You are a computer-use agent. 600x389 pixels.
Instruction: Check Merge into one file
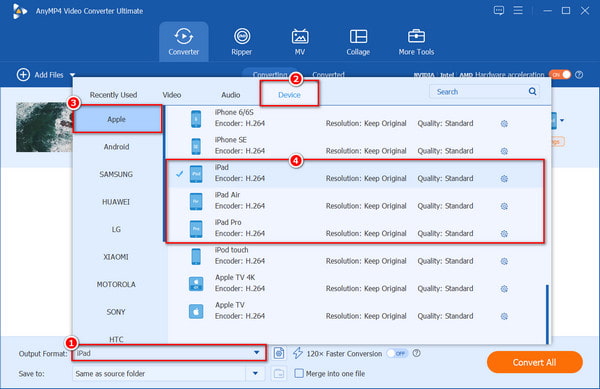299,373
